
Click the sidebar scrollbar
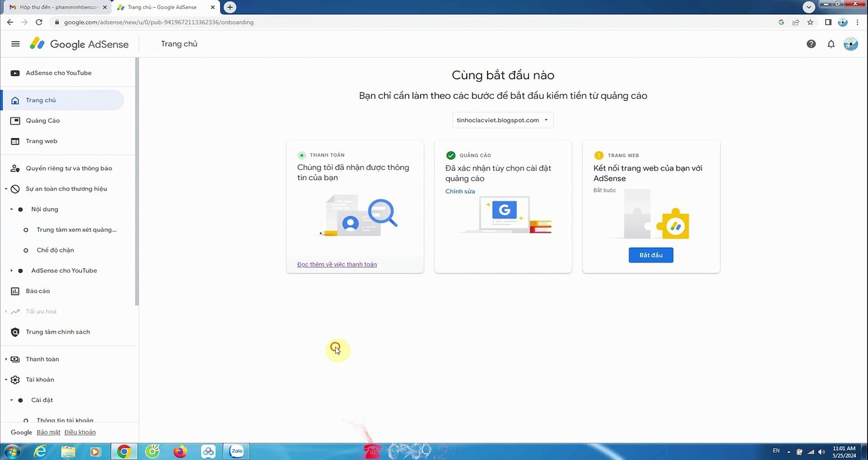137,181
